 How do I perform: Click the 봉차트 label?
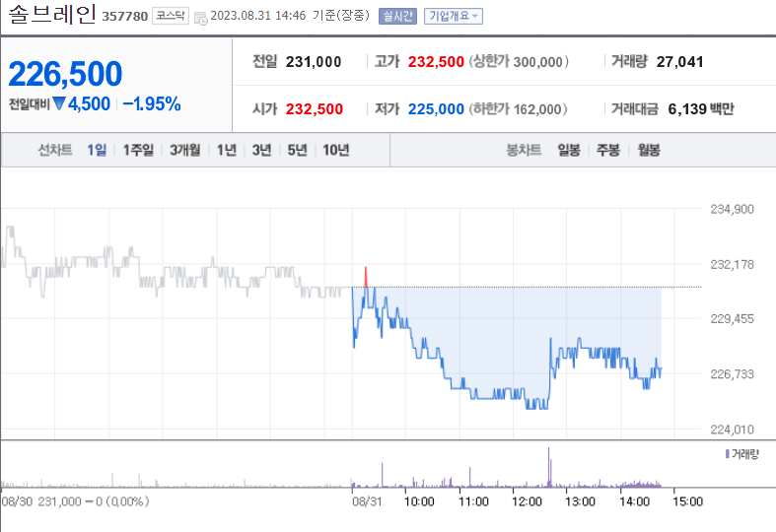(x=524, y=150)
